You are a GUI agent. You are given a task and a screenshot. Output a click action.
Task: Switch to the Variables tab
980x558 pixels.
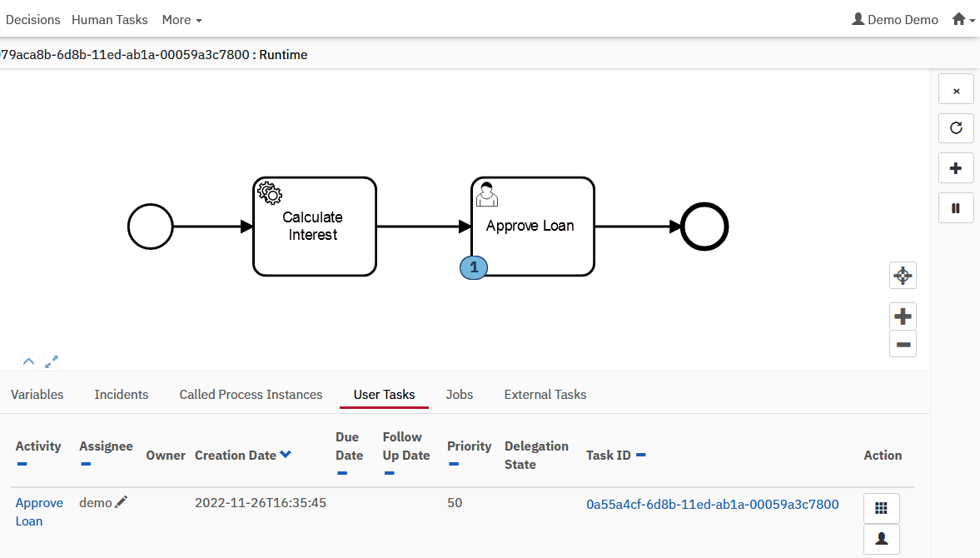coord(37,395)
